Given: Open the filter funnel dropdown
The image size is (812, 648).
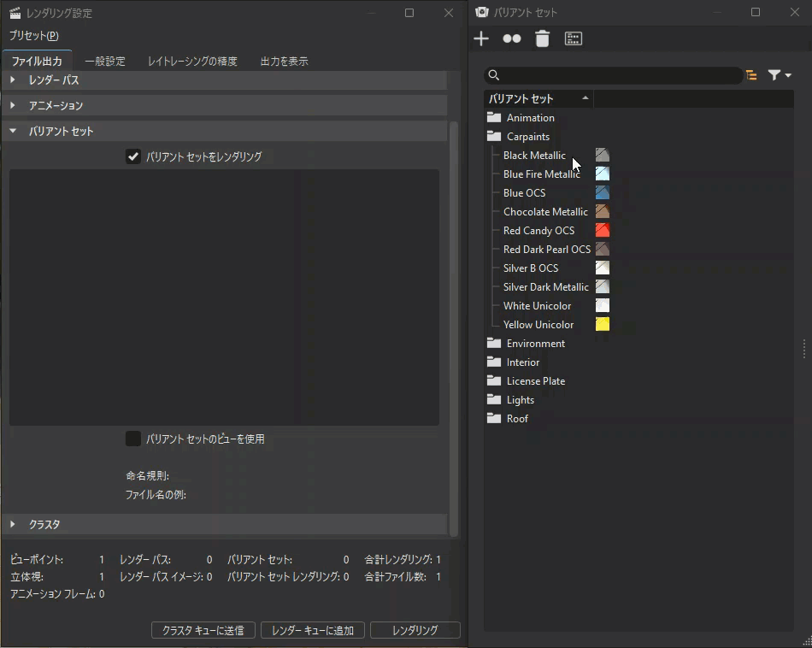Looking at the screenshot, I should pyautogui.click(x=780, y=75).
